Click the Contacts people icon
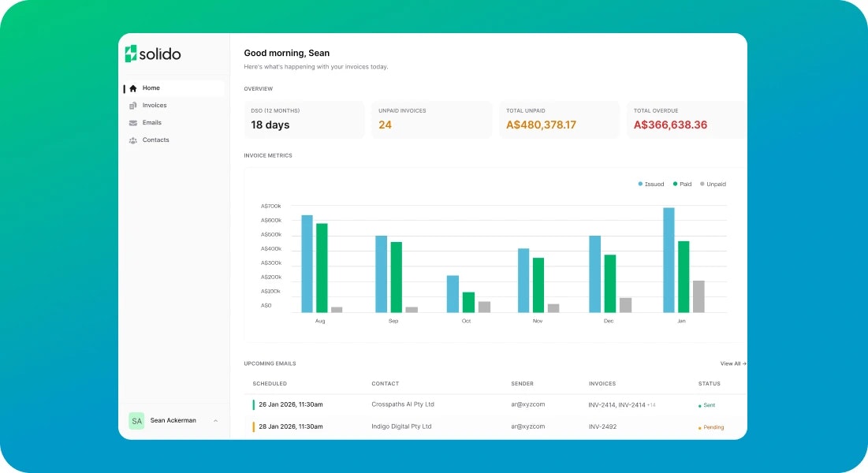 [x=134, y=140]
